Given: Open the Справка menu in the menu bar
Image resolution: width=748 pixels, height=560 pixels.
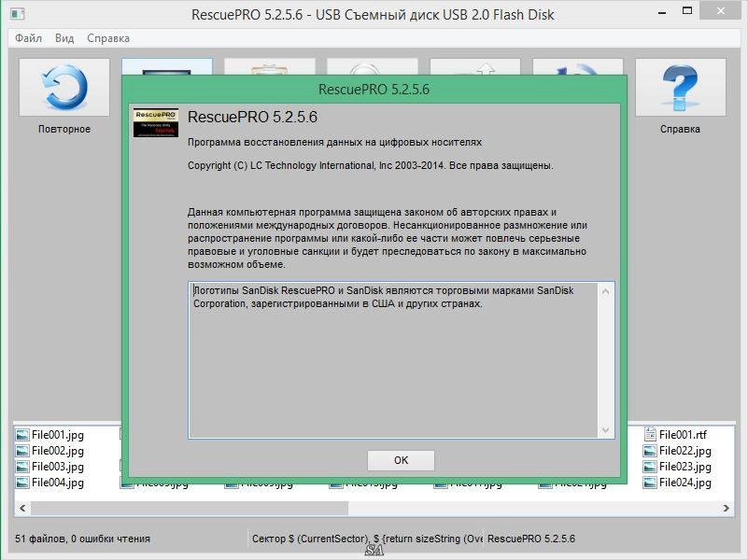Looking at the screenshot, I should click(x=108, y=38).
